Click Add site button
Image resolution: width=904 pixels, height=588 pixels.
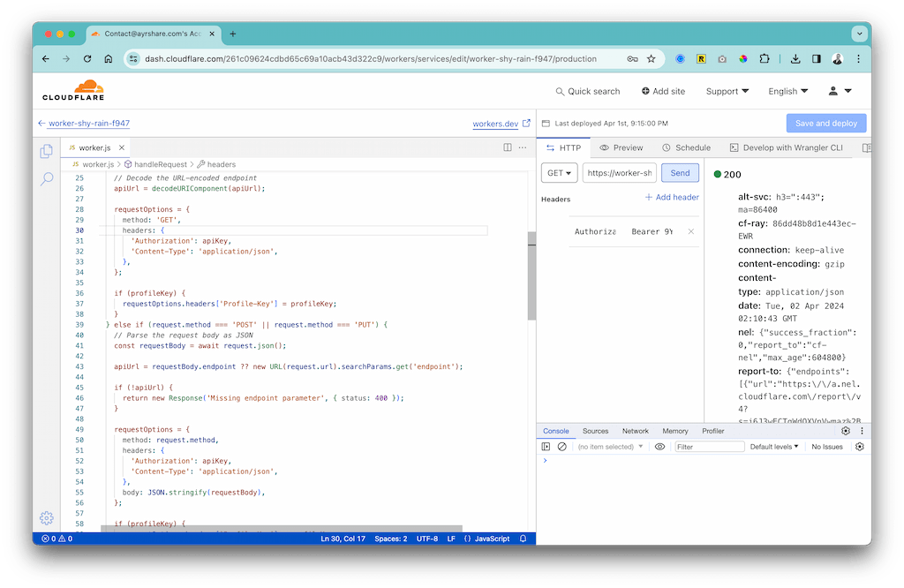click(663, 91)
